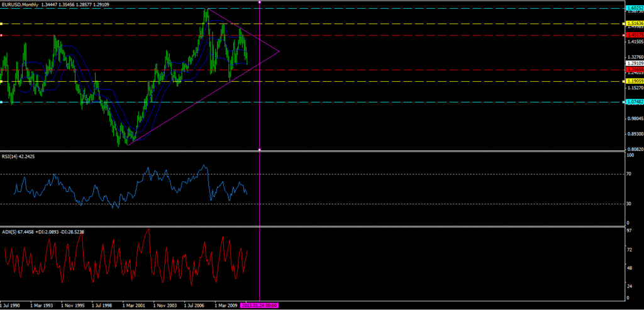644x310 pixels.
Task: Click the magenta 2013.01.24 date label
Action: 260,306
